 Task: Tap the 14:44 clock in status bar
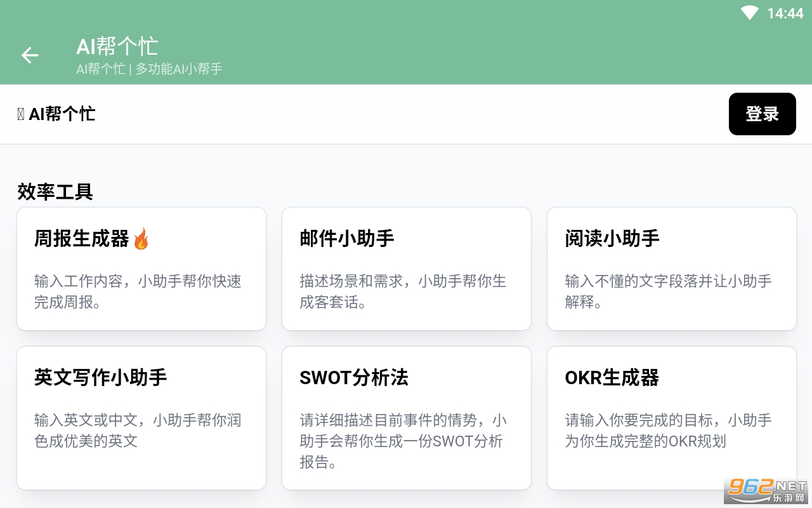785,13
